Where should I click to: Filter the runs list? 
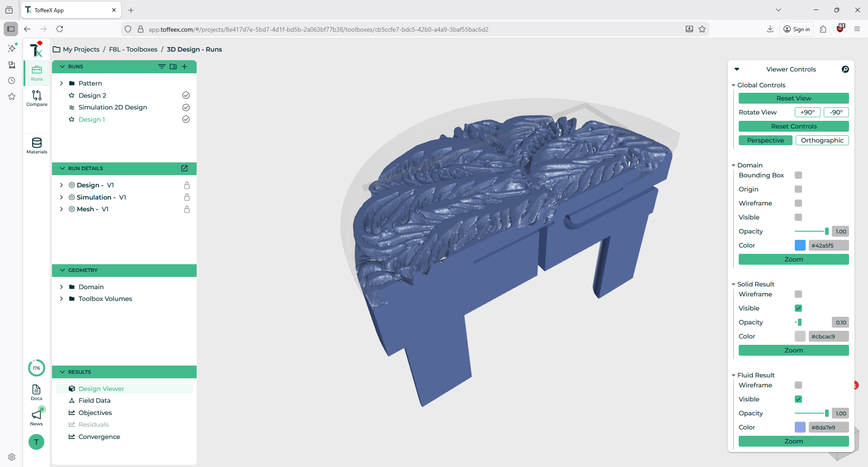pyautogui.click(x=161, y=67)
